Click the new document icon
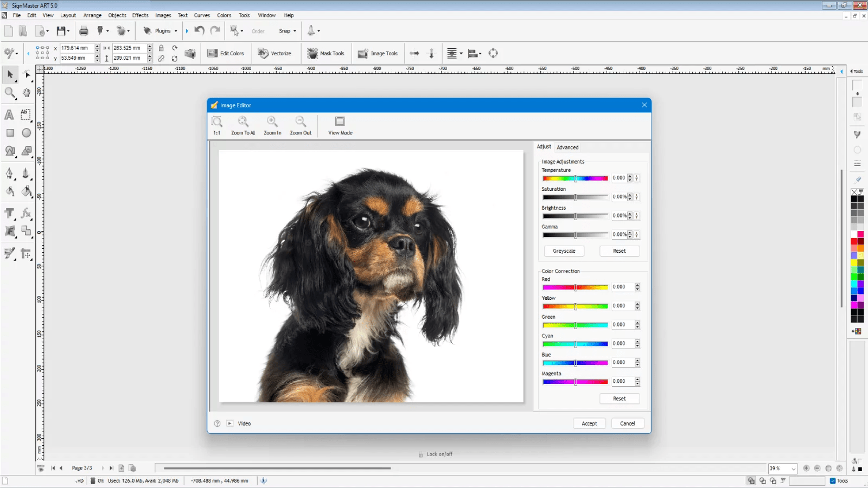Image resolution: width=868 pixels, height=488 pixels. pyautogui.click(x=9, y=31)
